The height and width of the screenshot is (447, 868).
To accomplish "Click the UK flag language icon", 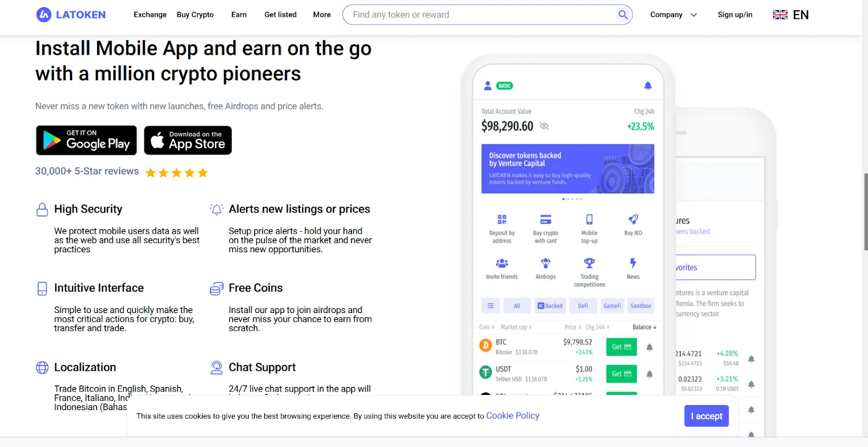I will (x=780, y=15).
